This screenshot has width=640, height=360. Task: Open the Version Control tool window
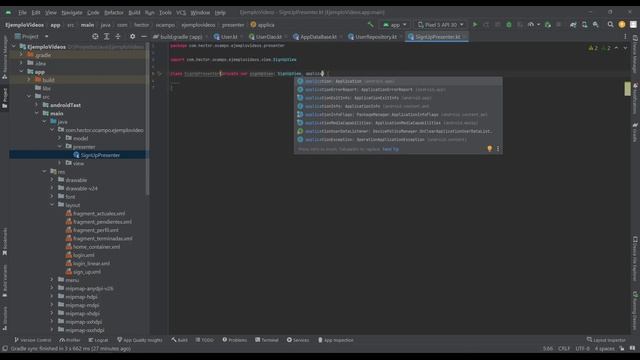(33, 340)
